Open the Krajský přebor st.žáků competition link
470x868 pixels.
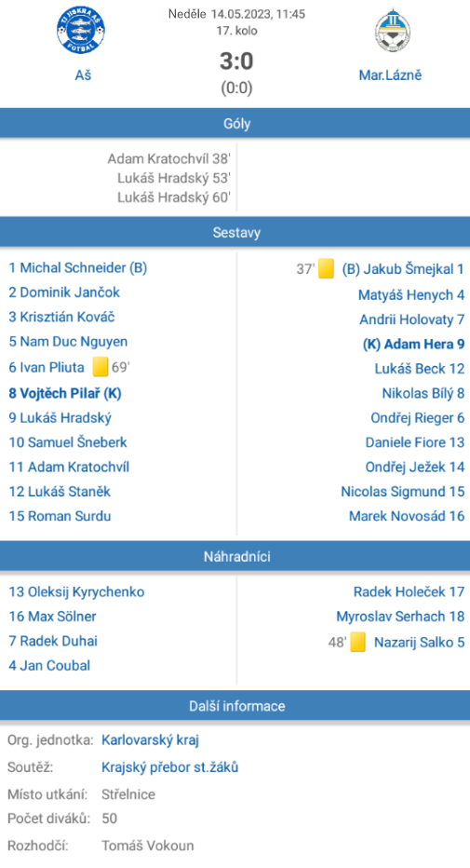tap(170, 767)
